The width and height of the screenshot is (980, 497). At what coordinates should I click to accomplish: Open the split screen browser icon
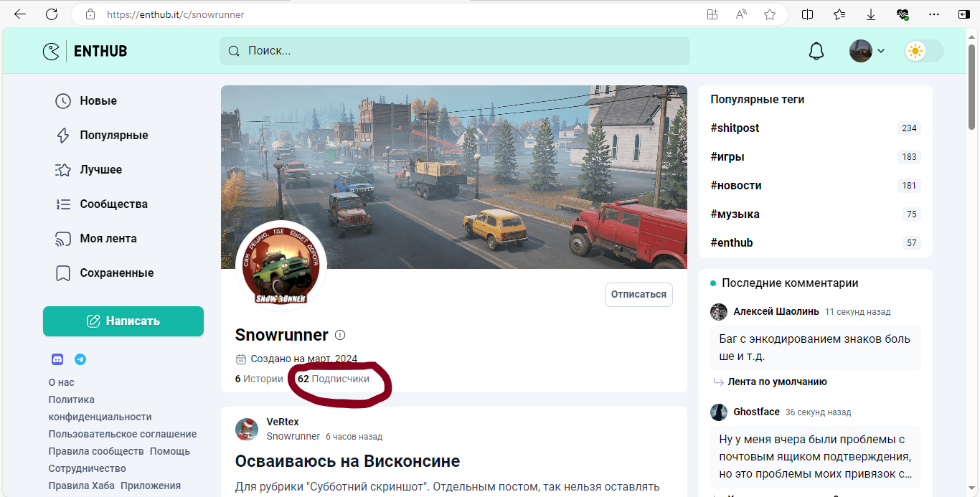808,14
